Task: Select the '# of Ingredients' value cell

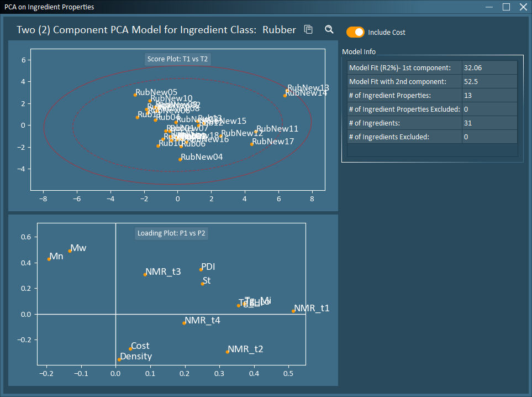Action: pos(489,123)
